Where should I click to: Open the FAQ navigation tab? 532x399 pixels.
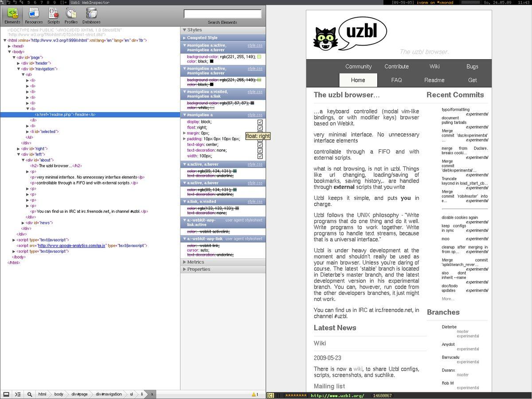[x=396, y=80]
